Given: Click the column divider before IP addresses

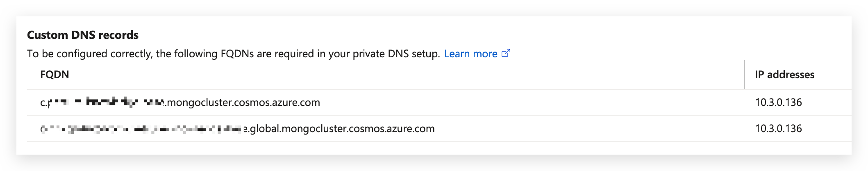Looking at the screenshot, I should pos(744,74).
